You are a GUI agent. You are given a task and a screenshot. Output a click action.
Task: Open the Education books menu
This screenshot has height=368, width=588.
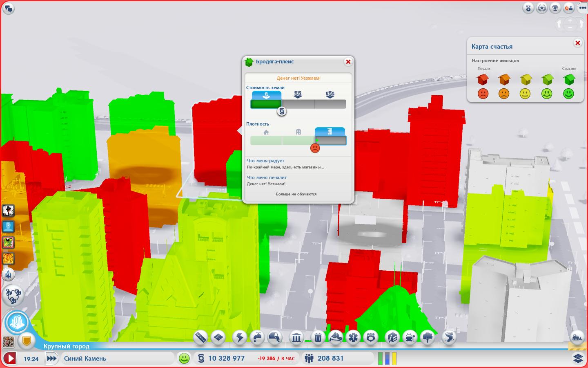point(392,338)
